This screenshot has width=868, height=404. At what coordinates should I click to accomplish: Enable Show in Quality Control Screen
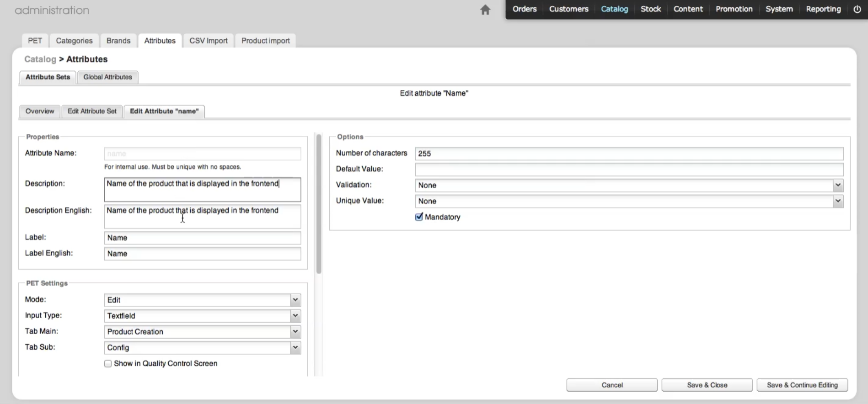[108, 363]
